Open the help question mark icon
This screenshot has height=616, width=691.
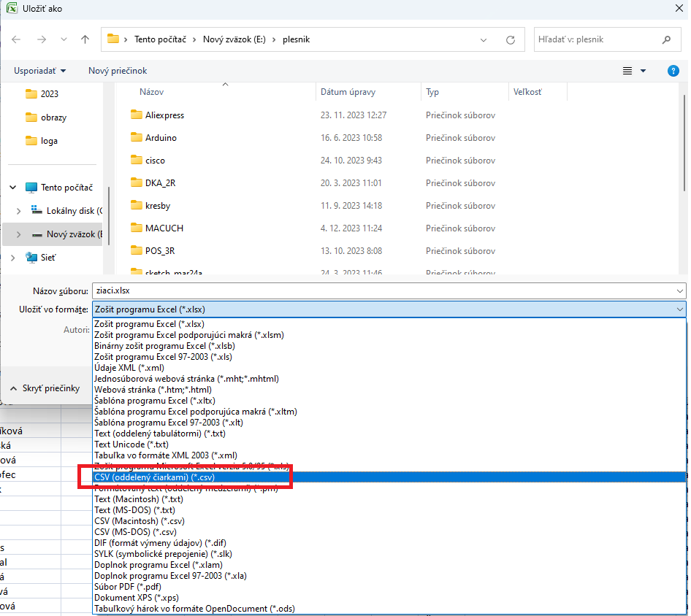pyautogui.click(x=673, y=71)
